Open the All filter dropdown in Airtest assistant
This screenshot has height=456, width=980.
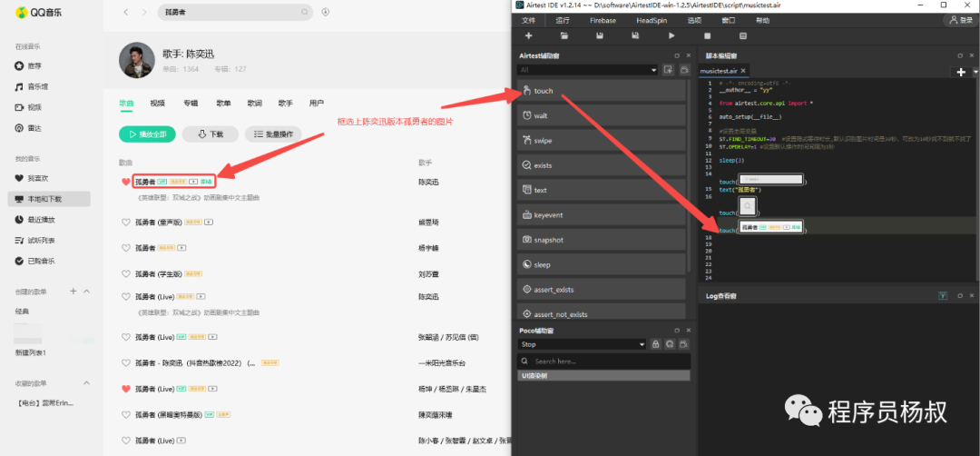pyautogui.click(x=587, y=70)
